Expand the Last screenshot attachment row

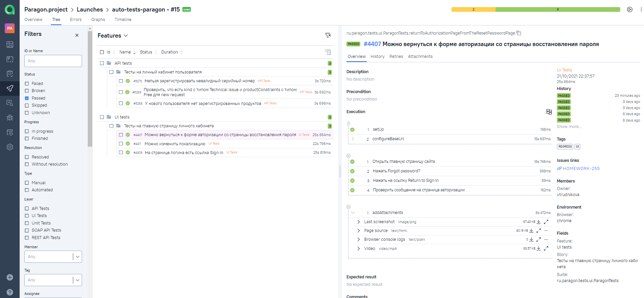(x=359, y=222)
